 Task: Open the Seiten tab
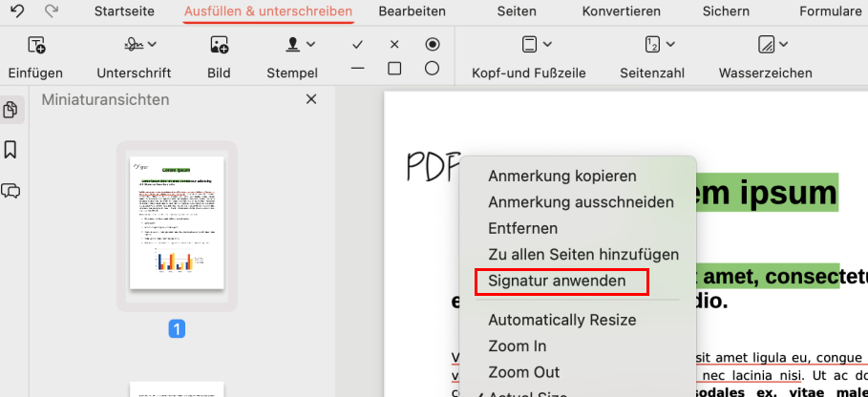pyautogui.click(x=517, y=11)
